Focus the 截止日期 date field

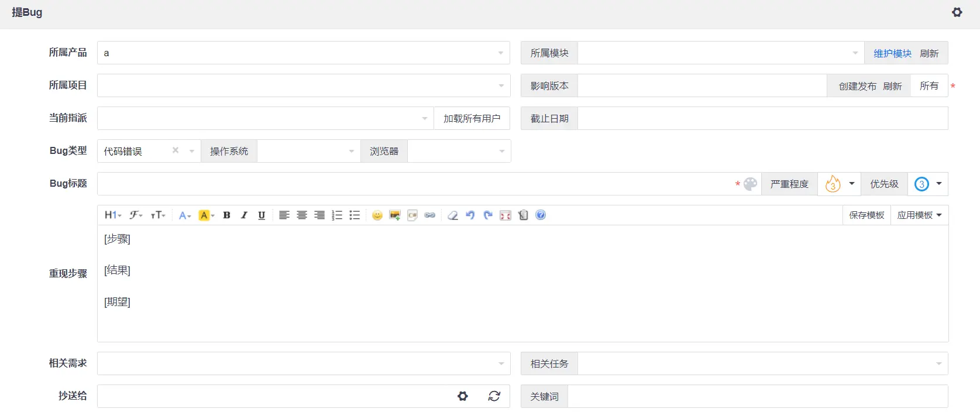(x=762, y=118)
